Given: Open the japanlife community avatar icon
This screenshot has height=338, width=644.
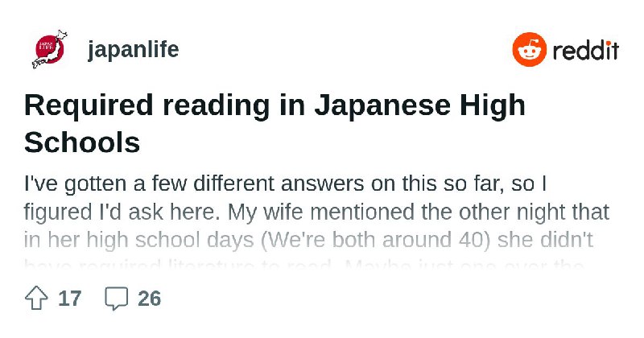Looking at the screenshot, I should 50,49.
